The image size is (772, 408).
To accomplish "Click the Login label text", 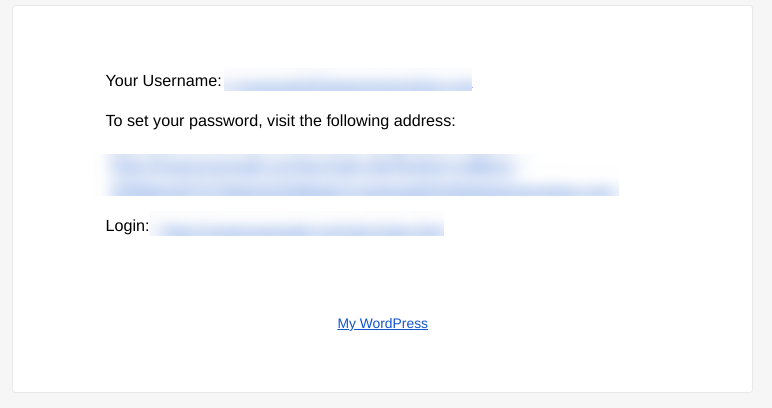I will [x=127, y=226].
